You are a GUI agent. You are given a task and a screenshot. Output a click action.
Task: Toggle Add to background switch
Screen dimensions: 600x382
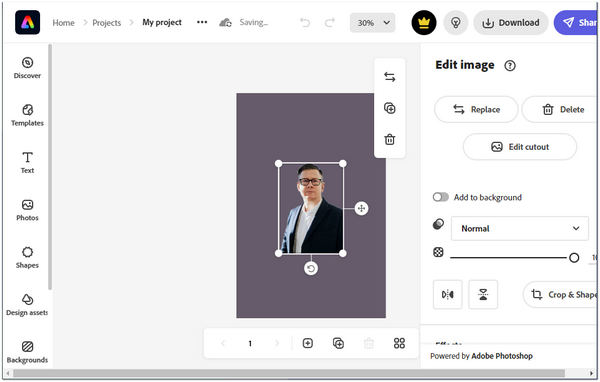[440, 197]
